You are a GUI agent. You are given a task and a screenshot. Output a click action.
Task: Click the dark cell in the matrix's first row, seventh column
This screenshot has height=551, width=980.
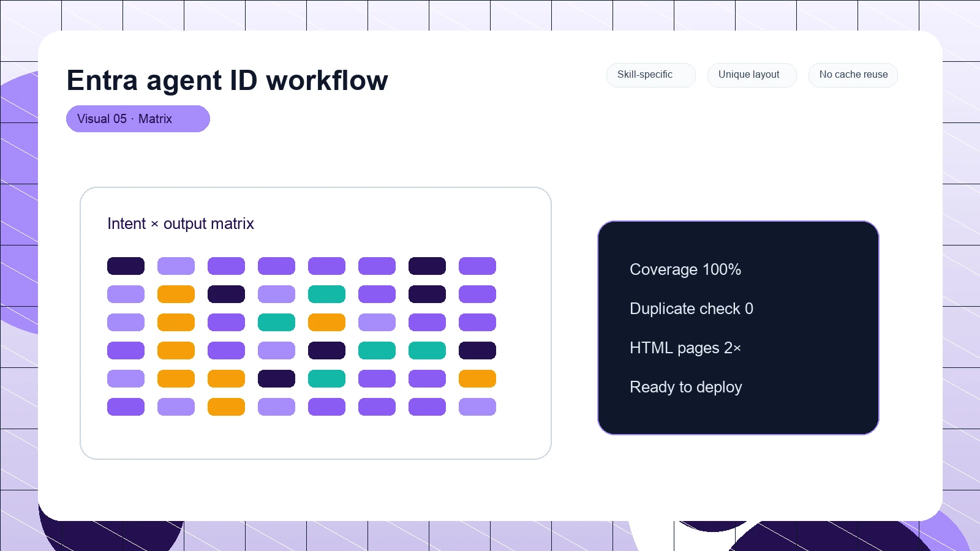427,266
